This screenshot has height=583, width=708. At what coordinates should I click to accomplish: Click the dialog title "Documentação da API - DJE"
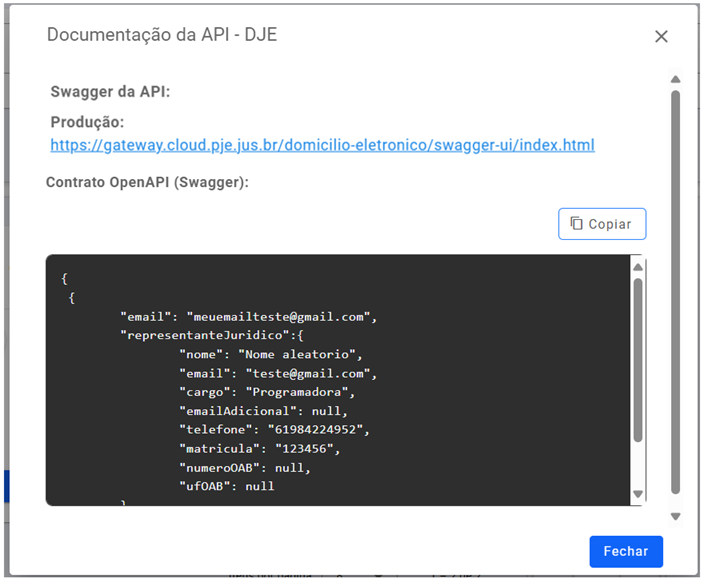tap(162, 35)
